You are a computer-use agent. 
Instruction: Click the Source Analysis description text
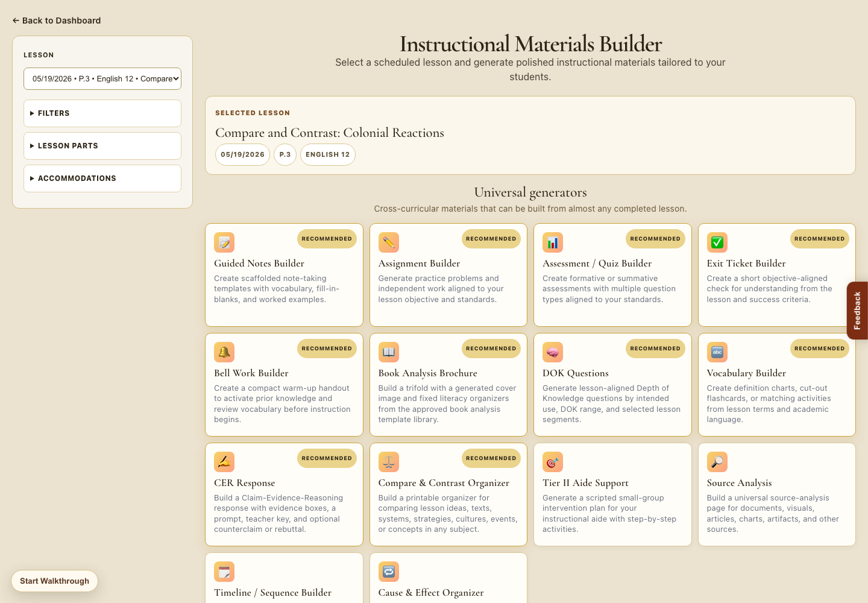point(773,514)
